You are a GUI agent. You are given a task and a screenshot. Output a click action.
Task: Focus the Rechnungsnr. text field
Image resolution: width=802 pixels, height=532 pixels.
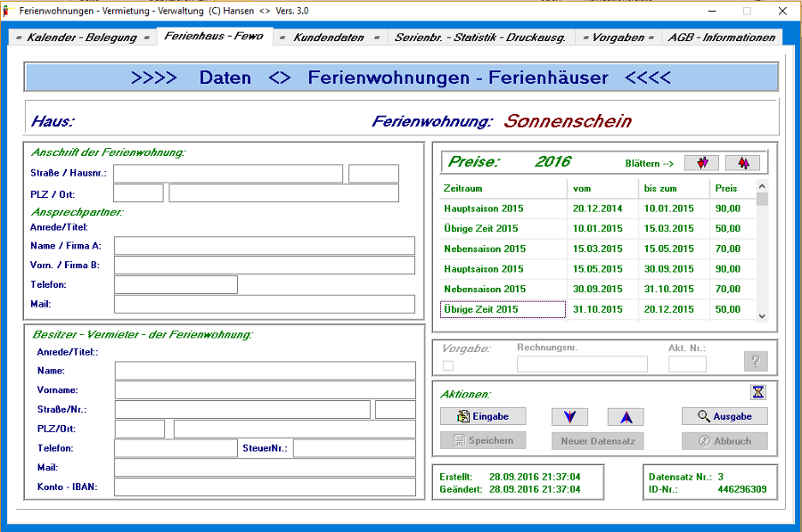click(582, 364)
